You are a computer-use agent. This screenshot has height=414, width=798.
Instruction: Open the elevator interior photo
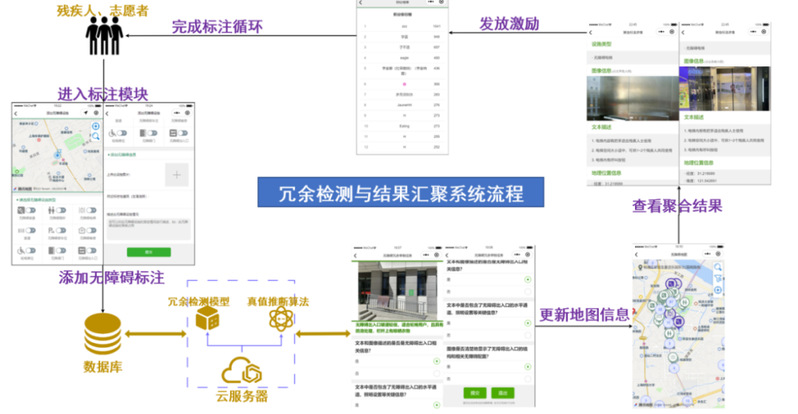[x=625, y=97]
